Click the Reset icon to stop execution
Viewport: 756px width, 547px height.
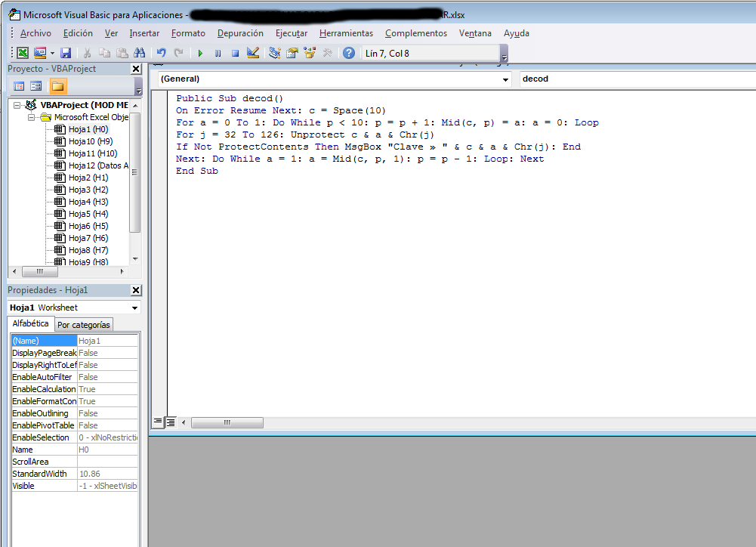(x=234, y=52)
